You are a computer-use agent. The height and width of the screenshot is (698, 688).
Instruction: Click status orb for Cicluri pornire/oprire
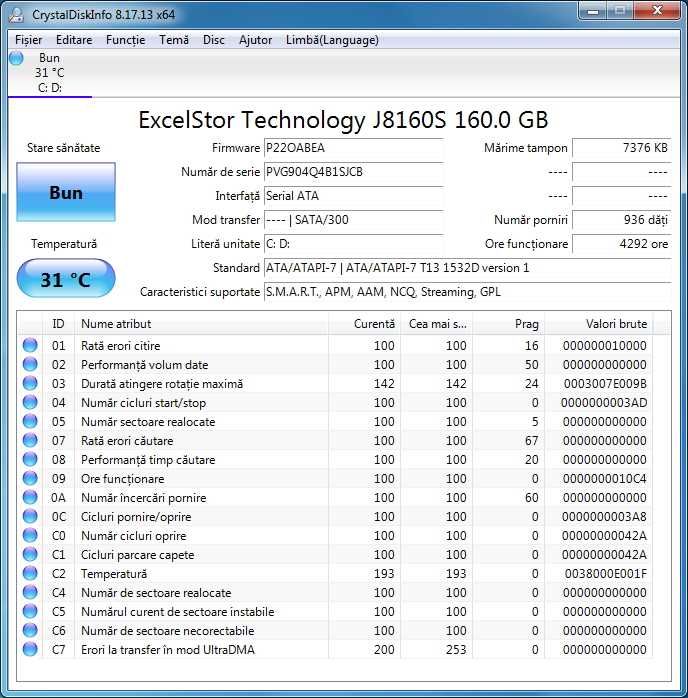coord(30,516)
